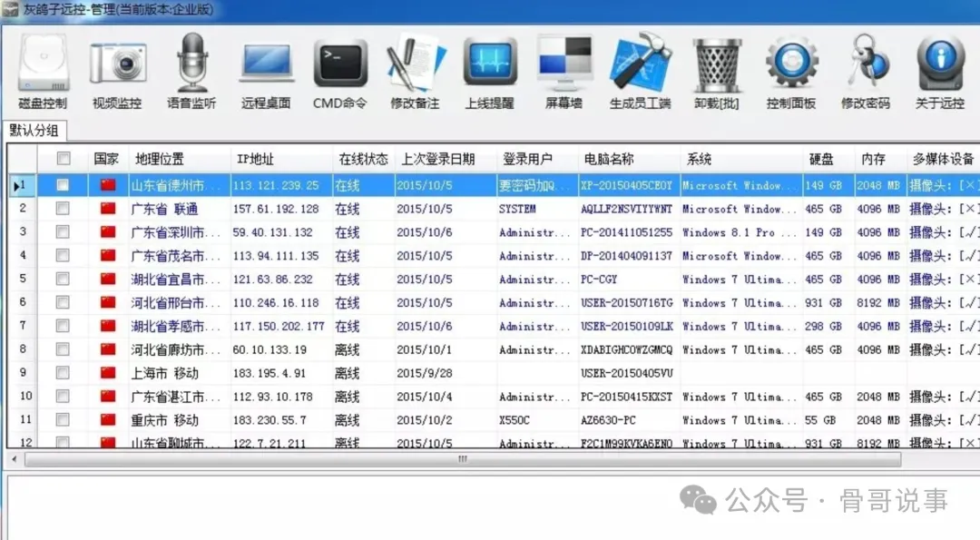Image resolution: width=980 pixels, height=540 pixels.
Task: Open 关于远控 info icon
Action: [940, 71]
